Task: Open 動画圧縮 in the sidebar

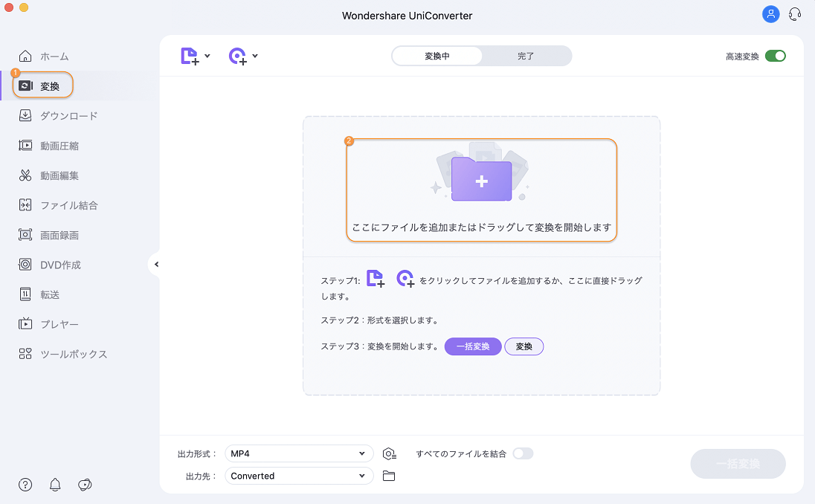Action: pos(59,146)
